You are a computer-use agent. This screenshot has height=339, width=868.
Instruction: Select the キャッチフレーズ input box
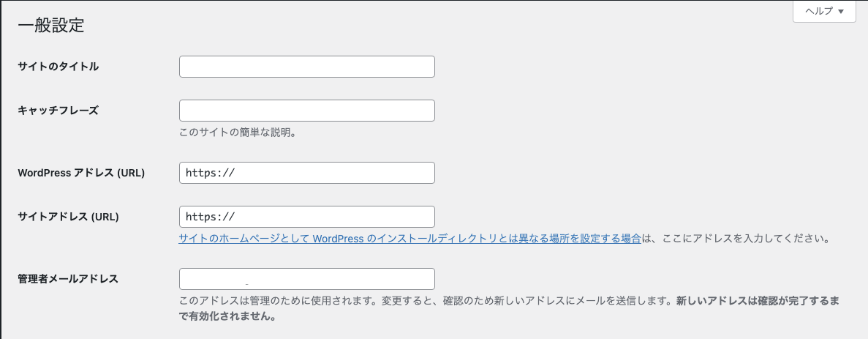click(x=306, y=111)
